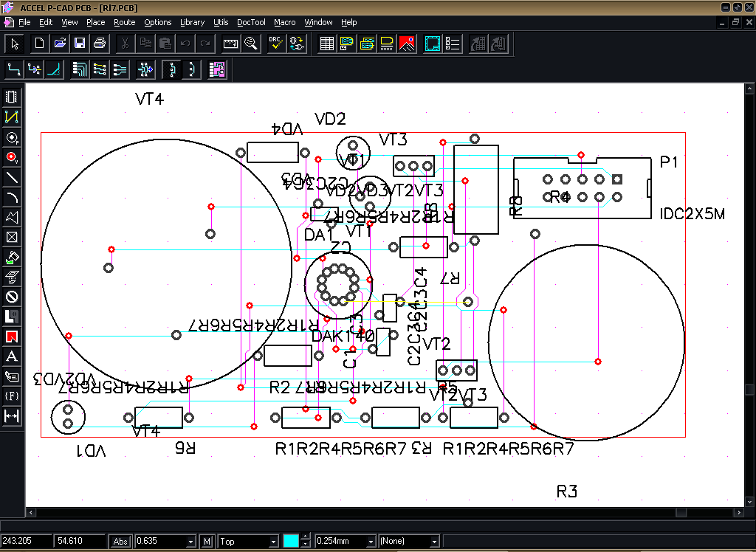Open the Route menu
756x552 pixels.
point(124,22)
